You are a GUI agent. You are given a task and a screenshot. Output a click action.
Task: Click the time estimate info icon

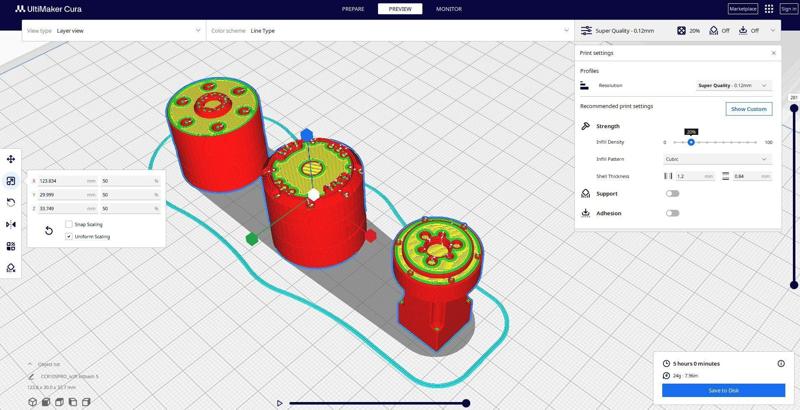(x=781, y=364)
